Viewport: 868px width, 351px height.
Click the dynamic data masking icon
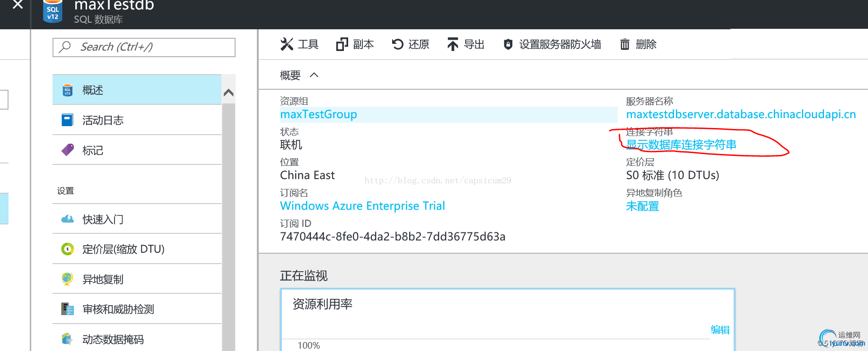pos(68,339)
